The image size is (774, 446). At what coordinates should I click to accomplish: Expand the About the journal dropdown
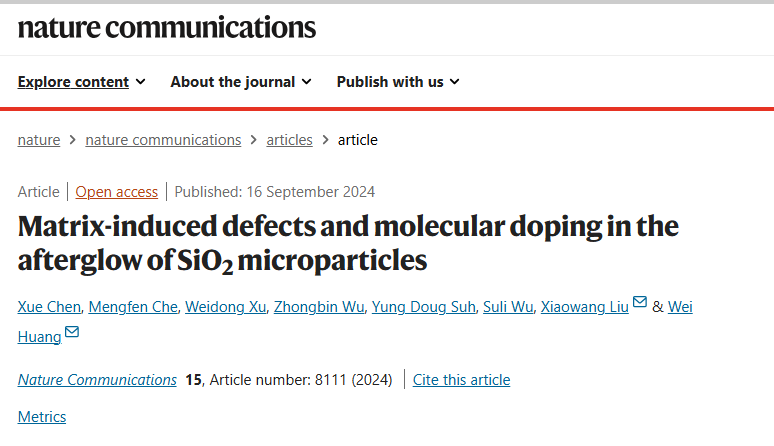coord(241,82)
